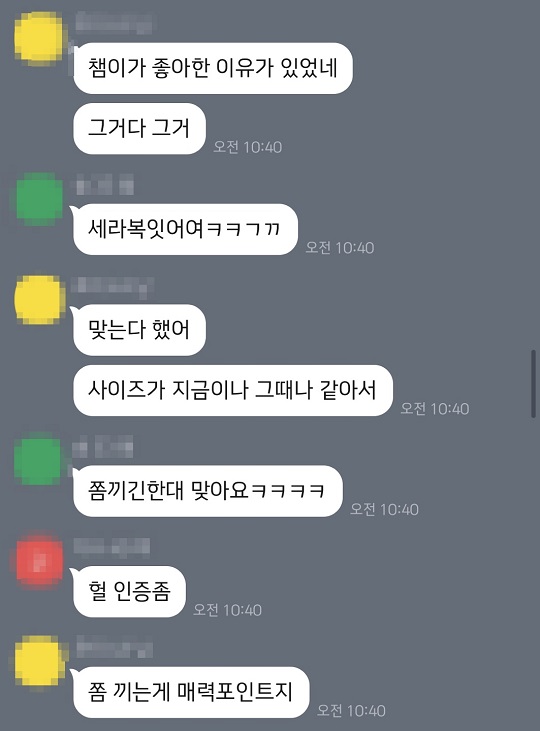This screenshot has width=540, height=731.
Task: Open the yellow avatar beside '맞는다 했어'
Action: tap(39, 299)
